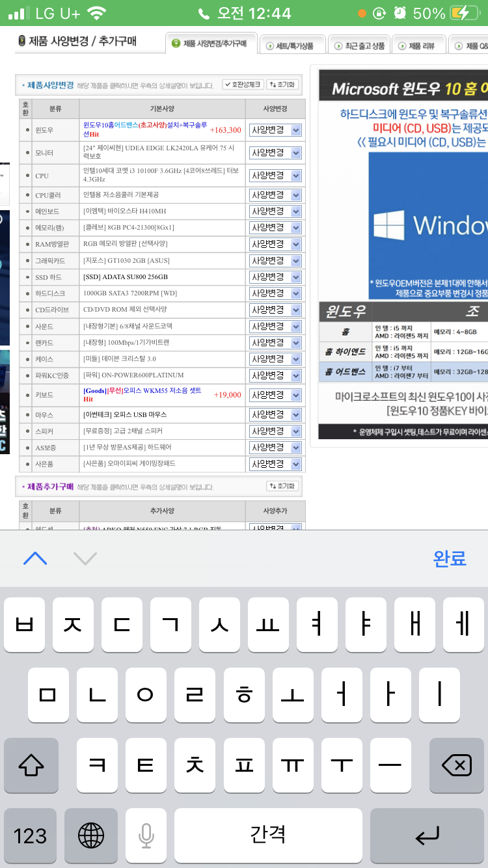Open 사양변경 dropdown for 케이스 row
This screenshot has width=488, height=868.
[275, 359]
